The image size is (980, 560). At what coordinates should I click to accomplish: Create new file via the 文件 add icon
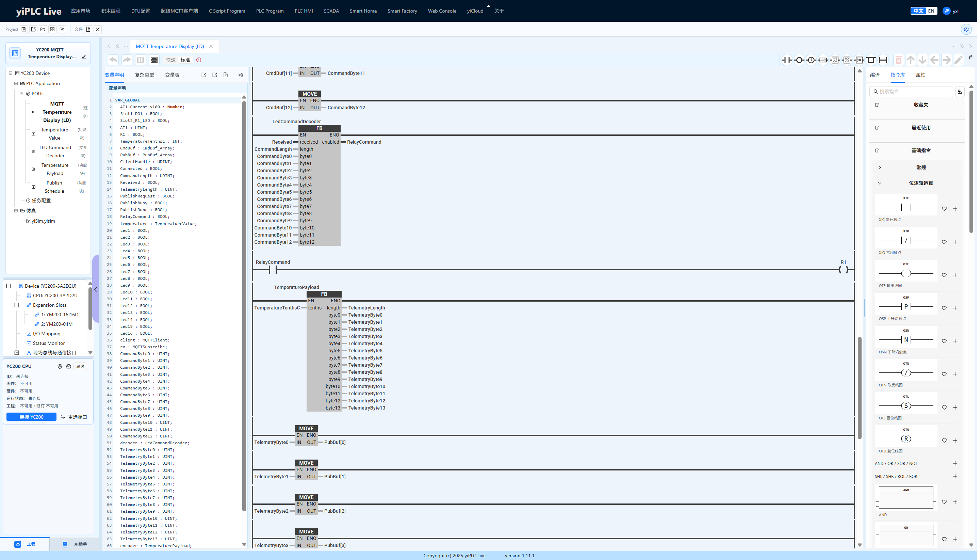88,29
